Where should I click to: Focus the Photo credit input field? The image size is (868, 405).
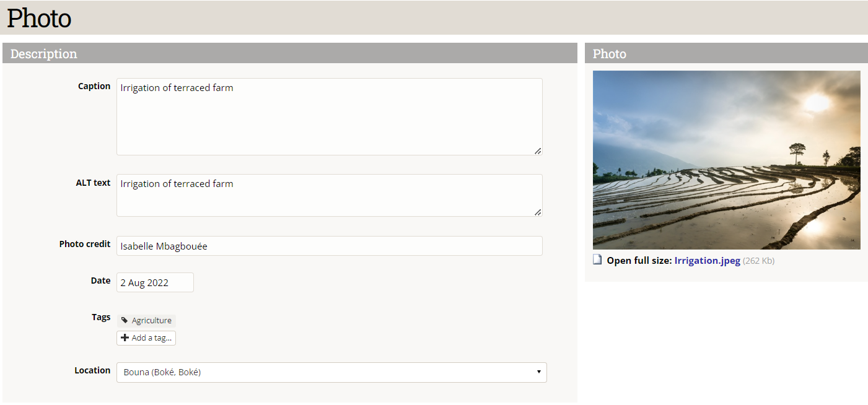pos(330,246)
